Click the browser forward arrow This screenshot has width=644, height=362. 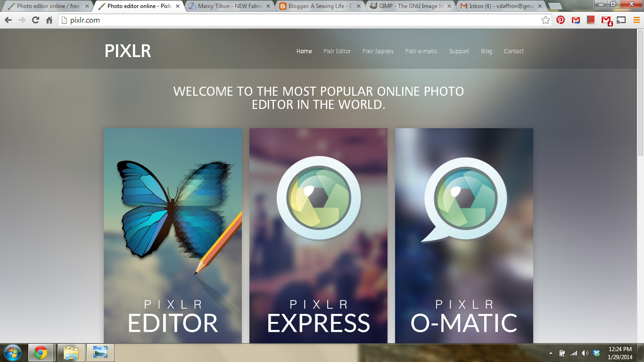pyautogui.click(x=22, y=20)
